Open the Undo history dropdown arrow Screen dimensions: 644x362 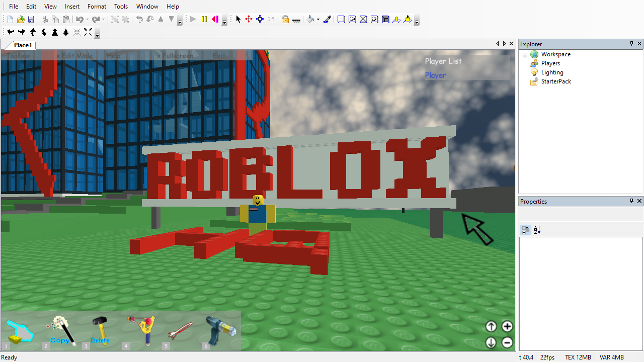pyautogui.click(x=87, y=20)
